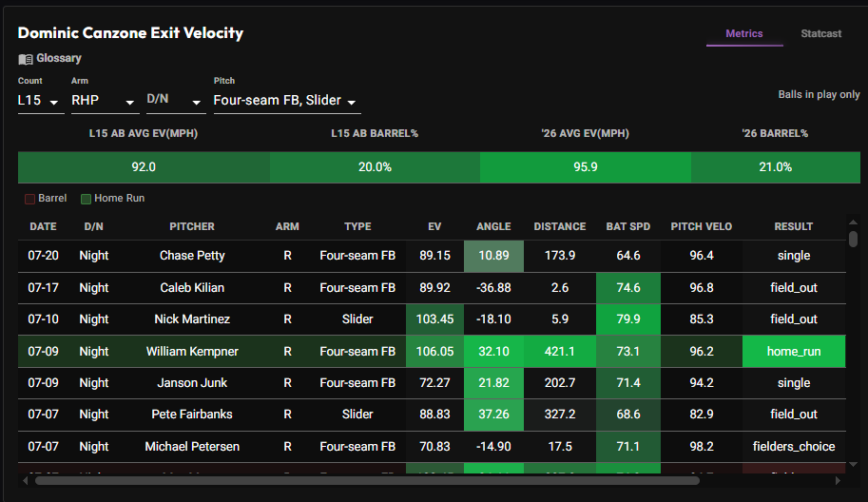Open the Glossary book icon
The image size is (868, 502).
[x=26, y=59]
